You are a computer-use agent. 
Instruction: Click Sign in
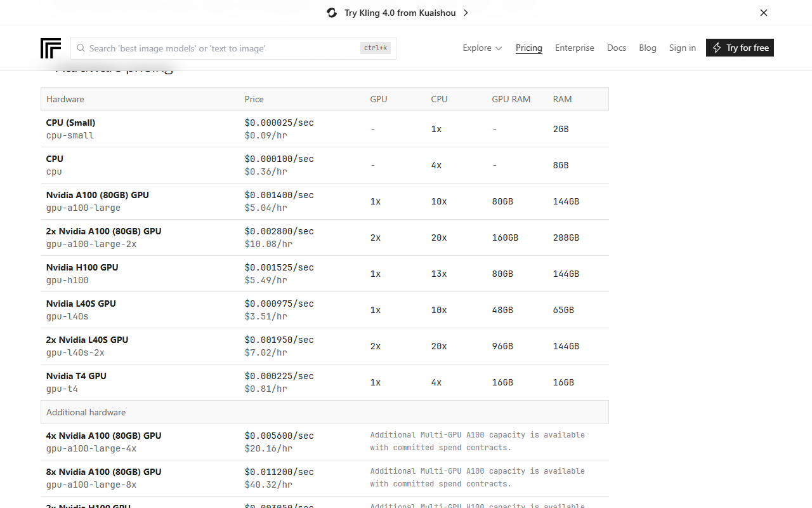pyautogui.click(x=683, y=48)
